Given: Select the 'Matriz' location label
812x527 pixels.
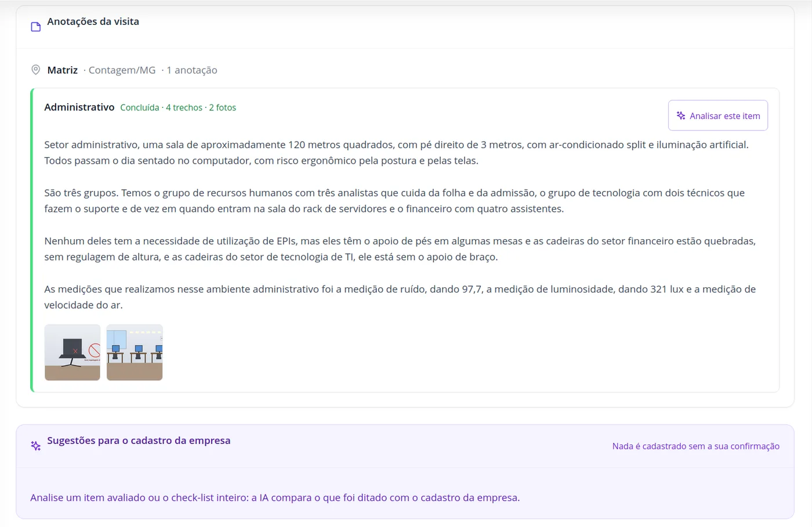Looking at the screenshot, I should [63, 70].
